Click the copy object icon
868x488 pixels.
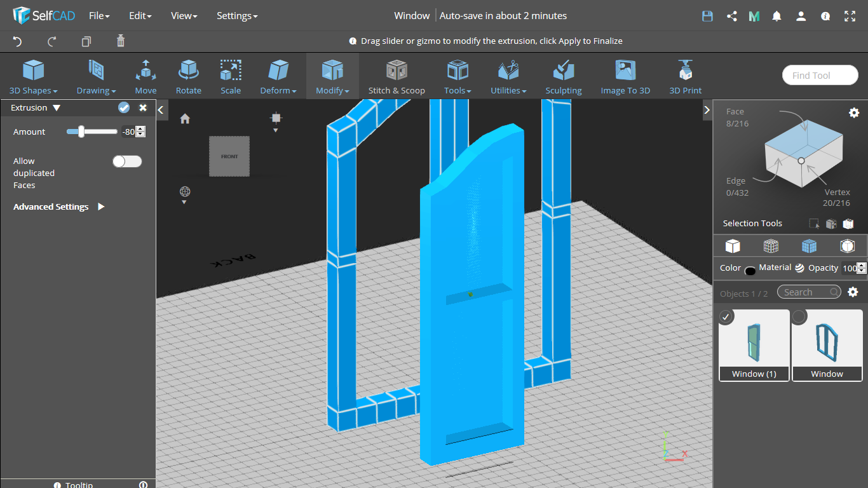(86, 41)
